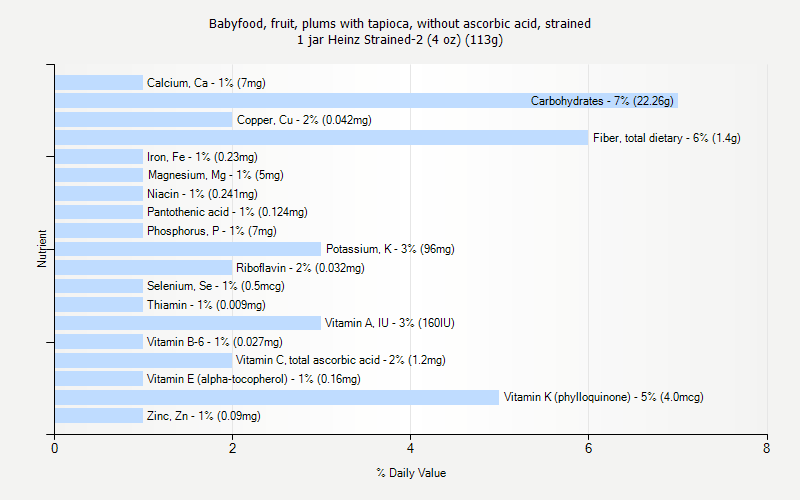
Task: Select the Selenium, Se label
Action: coord(216,286)
